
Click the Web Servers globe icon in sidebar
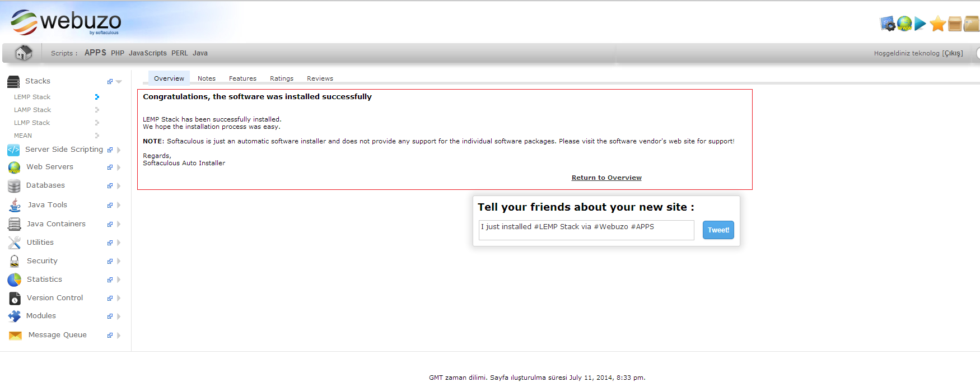pos(14,167)
